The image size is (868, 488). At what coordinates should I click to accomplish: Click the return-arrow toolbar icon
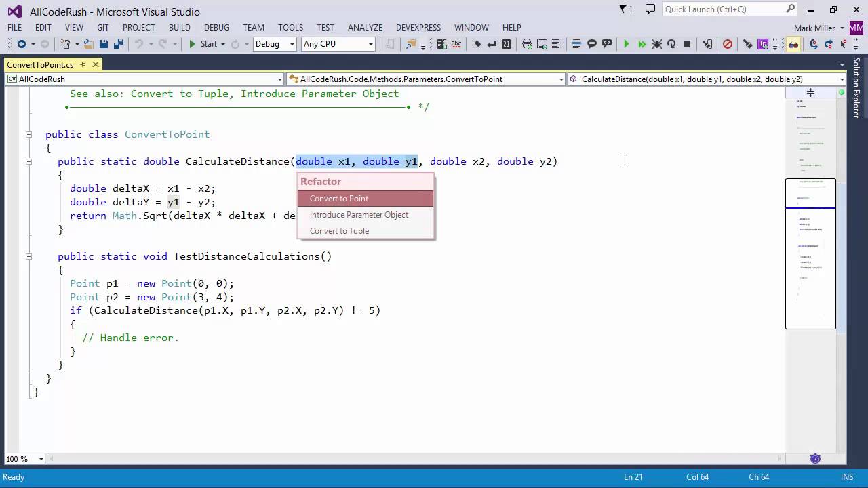coord(492,44)
